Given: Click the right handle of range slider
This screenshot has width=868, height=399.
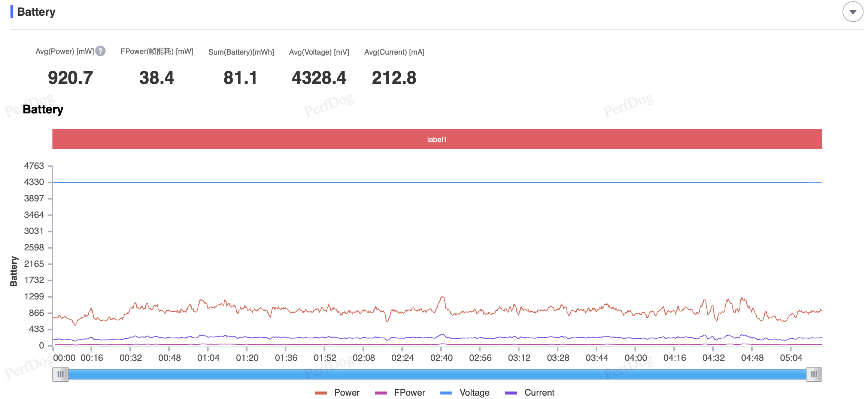Looking at the screenshot, I should pos(814,374).
